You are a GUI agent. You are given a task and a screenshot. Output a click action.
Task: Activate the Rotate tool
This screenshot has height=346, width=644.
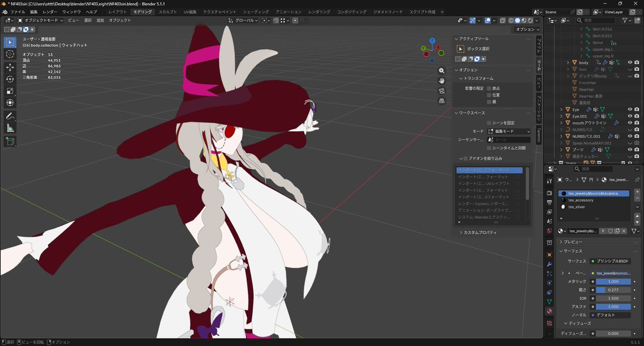[10, 79]
